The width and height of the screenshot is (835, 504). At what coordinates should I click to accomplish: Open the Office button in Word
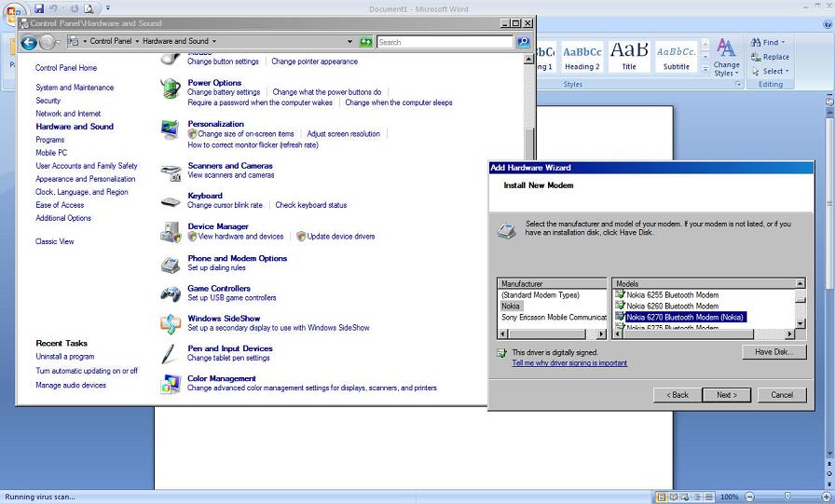(x=13, y=12)
